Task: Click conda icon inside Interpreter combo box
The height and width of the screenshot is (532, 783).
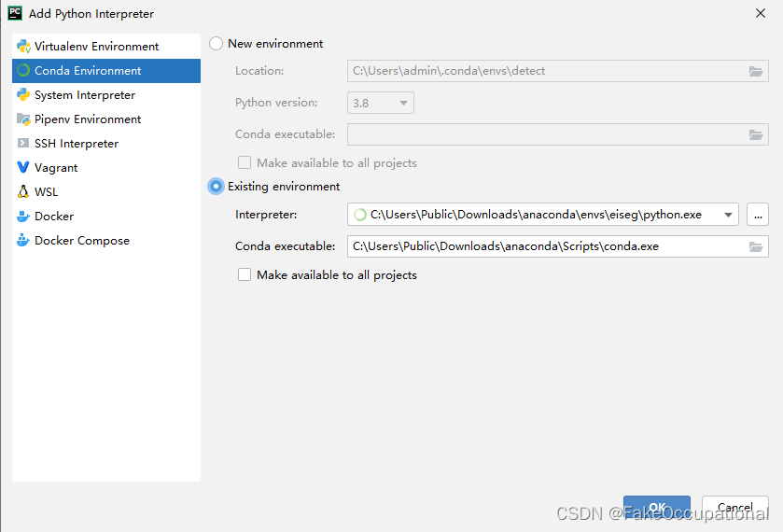Action: [x=359, y=215]
